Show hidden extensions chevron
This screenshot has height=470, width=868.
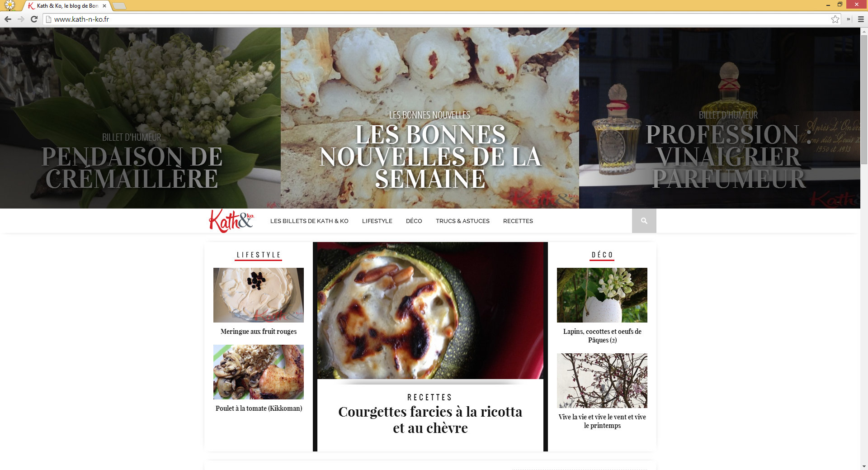849,19
